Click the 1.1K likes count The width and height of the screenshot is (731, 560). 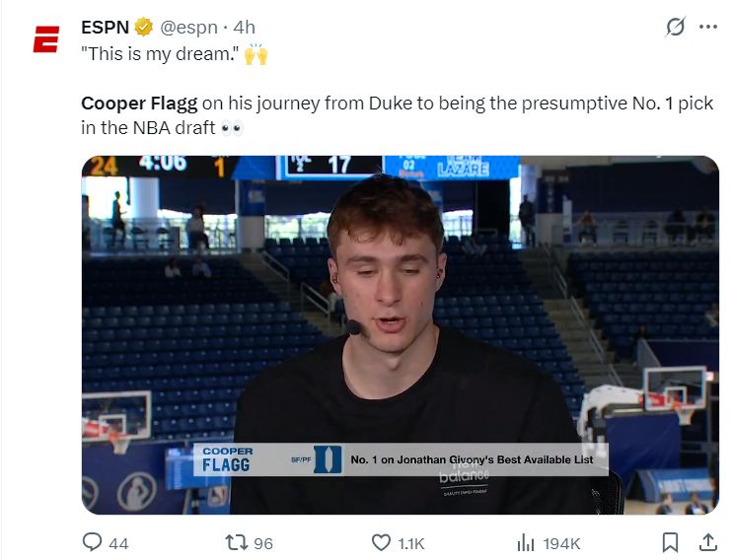(411, 543)
